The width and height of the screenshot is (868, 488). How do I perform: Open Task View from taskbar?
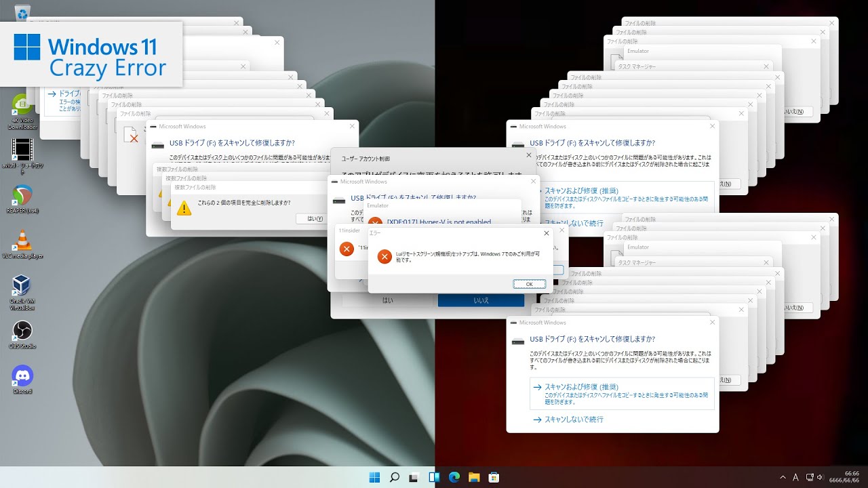[x=414, y=477]
